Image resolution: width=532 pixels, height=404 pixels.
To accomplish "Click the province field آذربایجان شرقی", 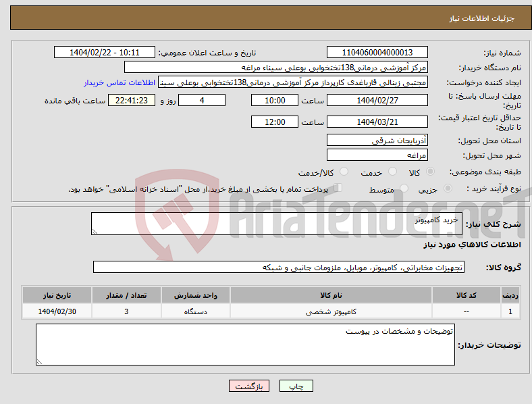I will pos(377,141).
